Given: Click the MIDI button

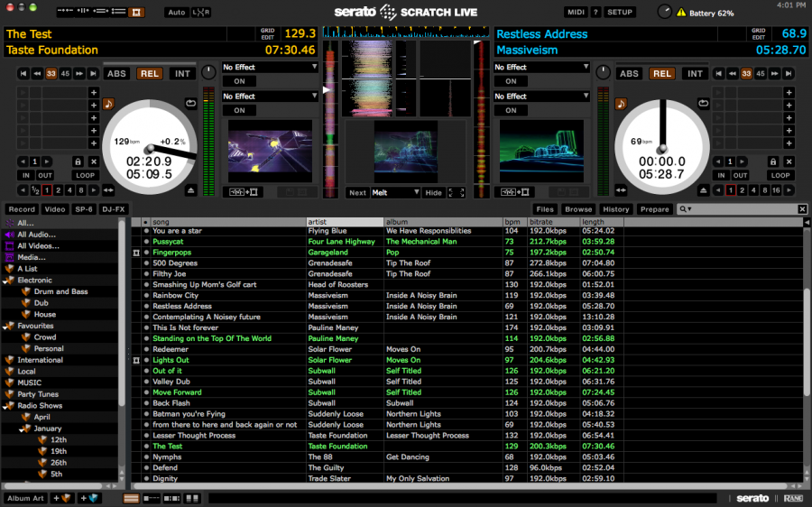Looking at the screenshot, I should (x=576, y=12).
